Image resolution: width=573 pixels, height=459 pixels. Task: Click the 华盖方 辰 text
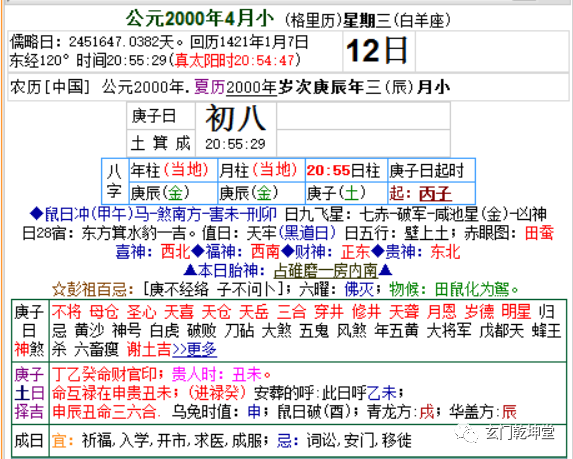click(483, 412)
